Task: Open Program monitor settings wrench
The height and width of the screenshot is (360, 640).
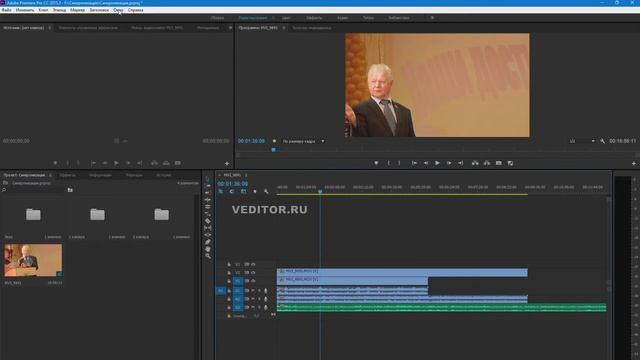Action: 602,141
